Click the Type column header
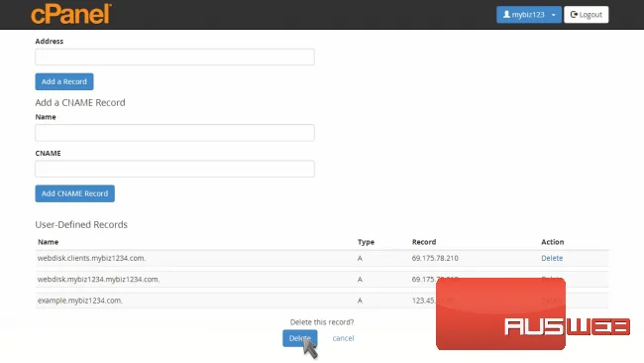This screenshot has height=363, width=644. coord(366,242)
